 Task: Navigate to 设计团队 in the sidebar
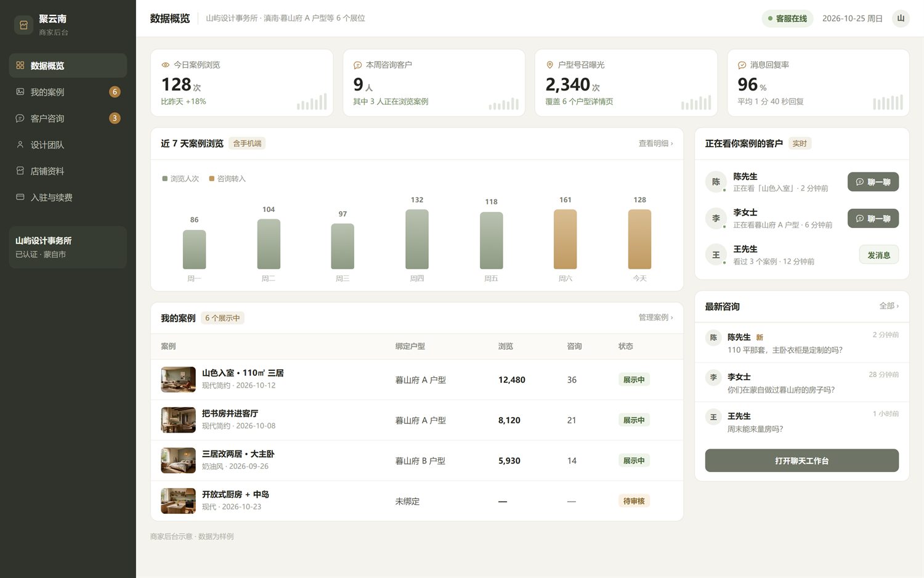point(68,145)
